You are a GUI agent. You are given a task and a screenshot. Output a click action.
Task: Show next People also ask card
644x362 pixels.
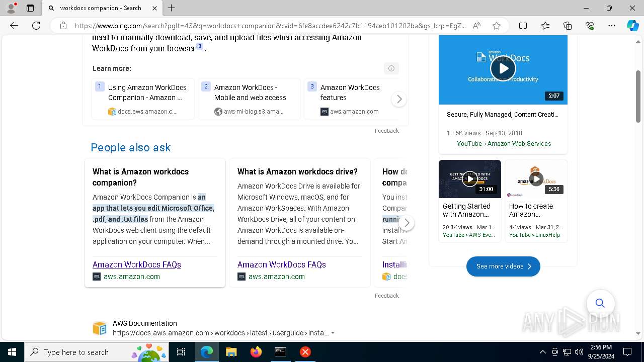[x=407, y=223]
